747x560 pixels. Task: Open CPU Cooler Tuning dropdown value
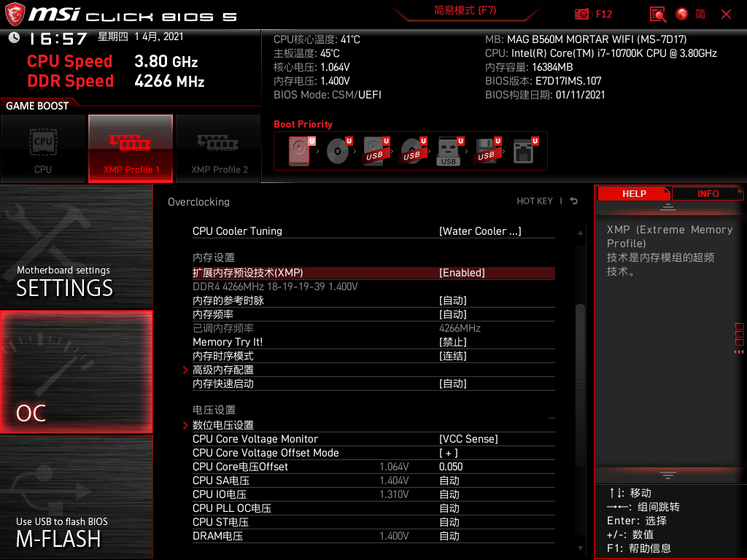(480, 231)
